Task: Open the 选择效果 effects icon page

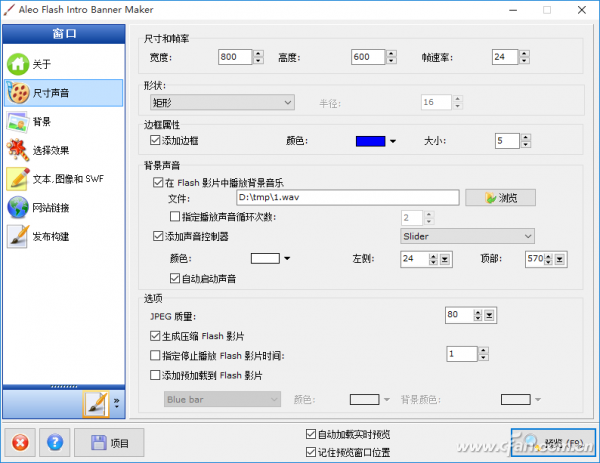Action: [x=18, y=150]
